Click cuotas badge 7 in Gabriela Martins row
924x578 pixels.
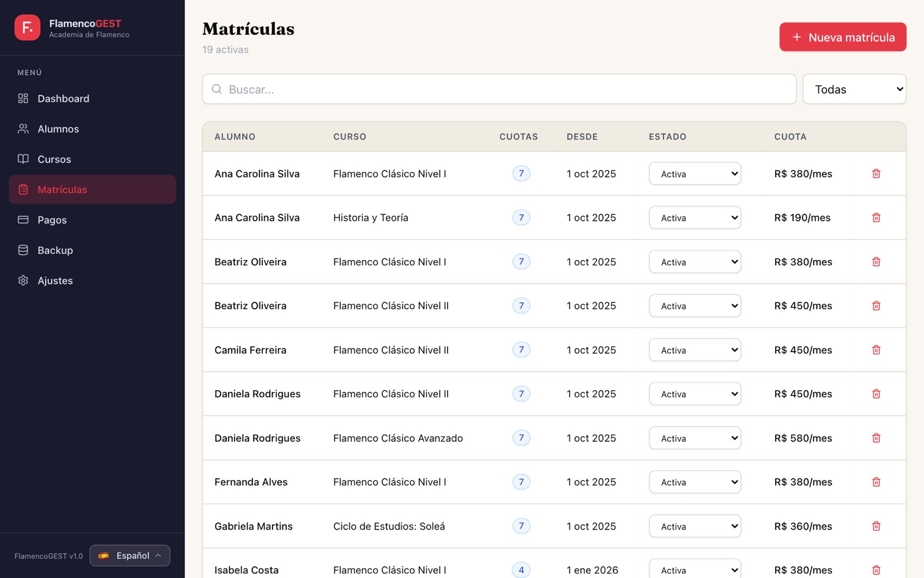tap(521, 526)
